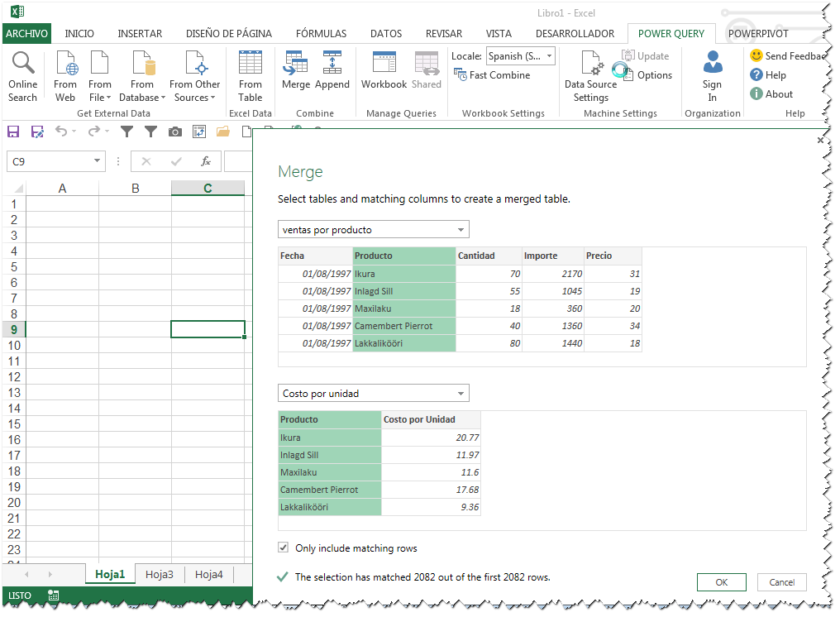Click the camera icon in quick access toolbar

[174, 131]
